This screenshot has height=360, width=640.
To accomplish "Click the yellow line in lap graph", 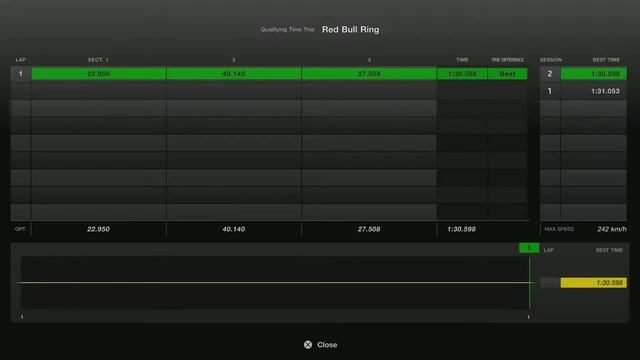I will point(275,282).
